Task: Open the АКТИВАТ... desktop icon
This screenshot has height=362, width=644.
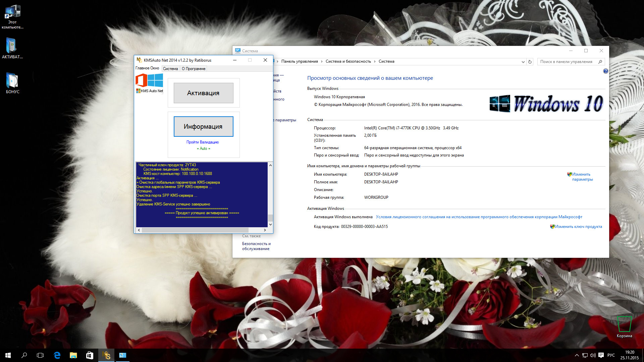Action: pos(12,48)
